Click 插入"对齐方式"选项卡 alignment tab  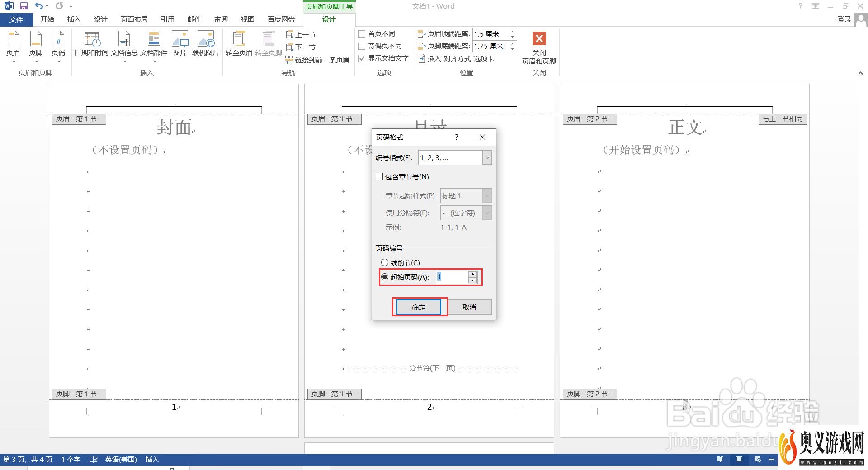click(456, 58)
